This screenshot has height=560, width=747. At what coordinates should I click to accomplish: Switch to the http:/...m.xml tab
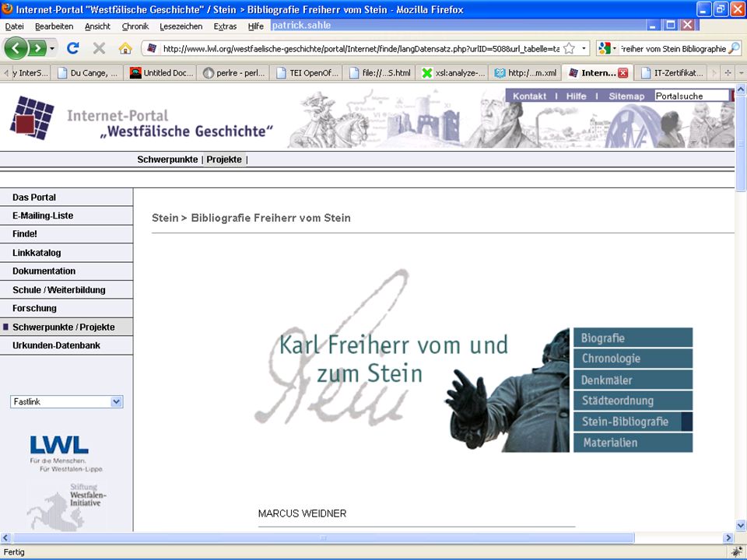point(525,73)
